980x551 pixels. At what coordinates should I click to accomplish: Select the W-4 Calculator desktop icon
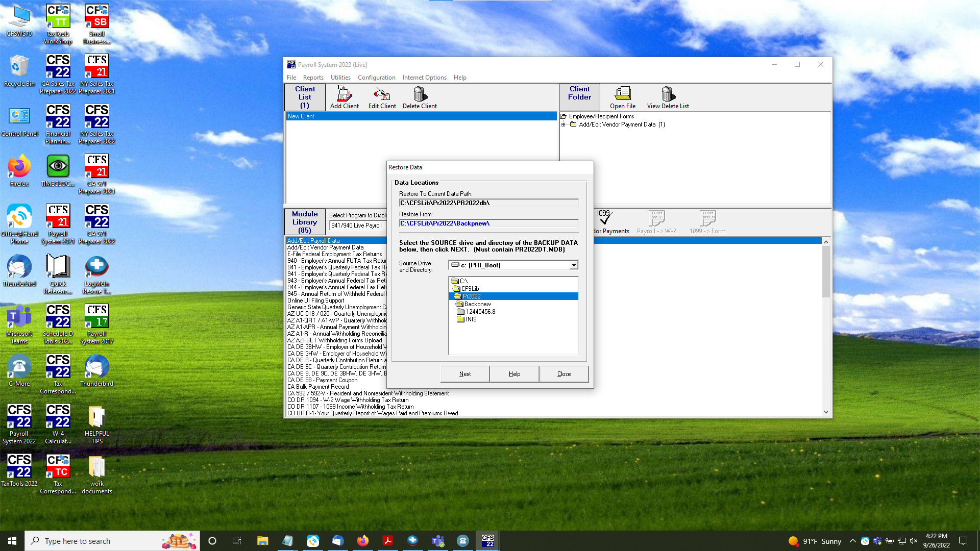click(58, 424)
